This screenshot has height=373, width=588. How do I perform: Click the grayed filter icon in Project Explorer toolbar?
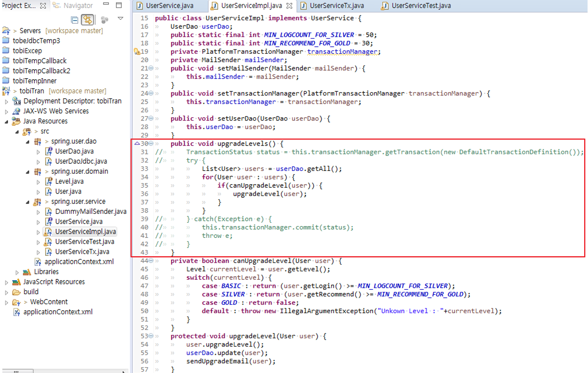click(104, 20)
